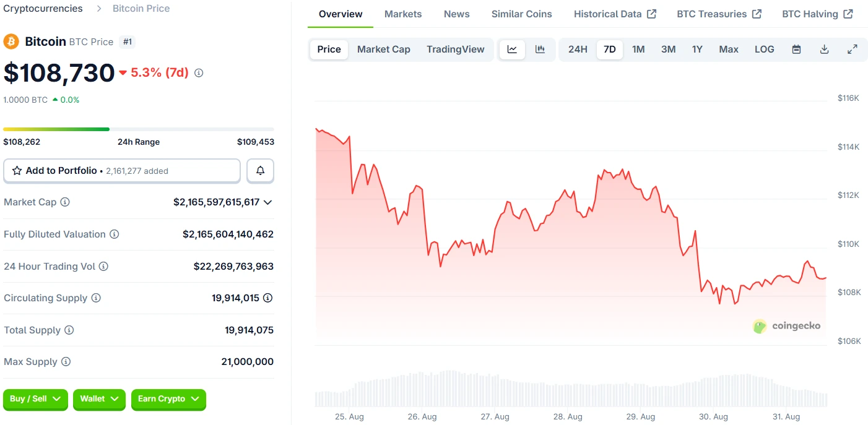
Task: Switch to the Markets tab
Action: (403, 13)
